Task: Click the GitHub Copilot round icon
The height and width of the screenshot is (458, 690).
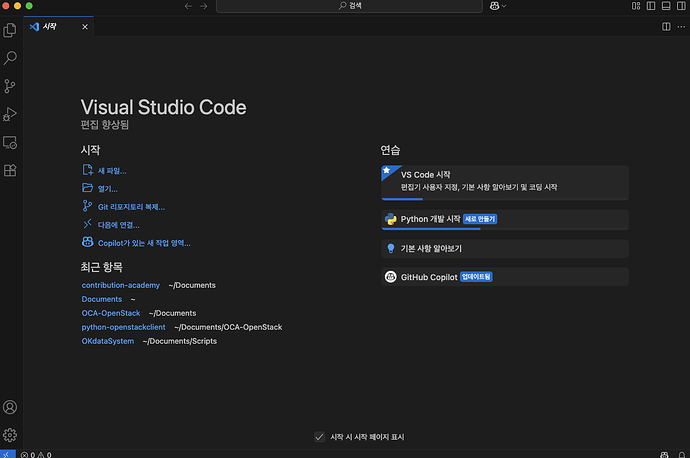Action: 390,277
